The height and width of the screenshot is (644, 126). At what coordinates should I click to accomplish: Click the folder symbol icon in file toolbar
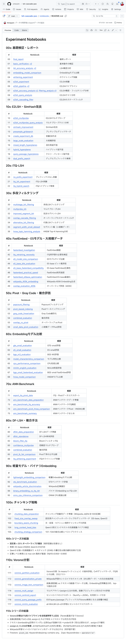click(87, 30)
